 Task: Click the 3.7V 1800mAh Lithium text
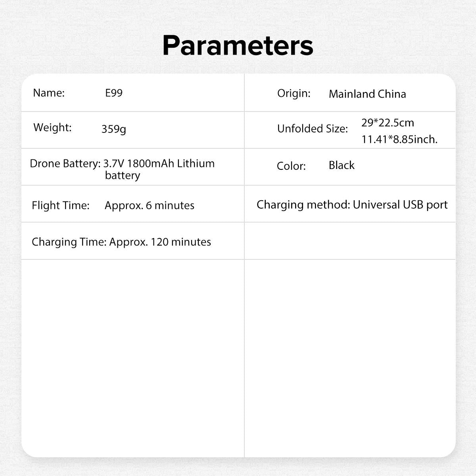point(159,163)
